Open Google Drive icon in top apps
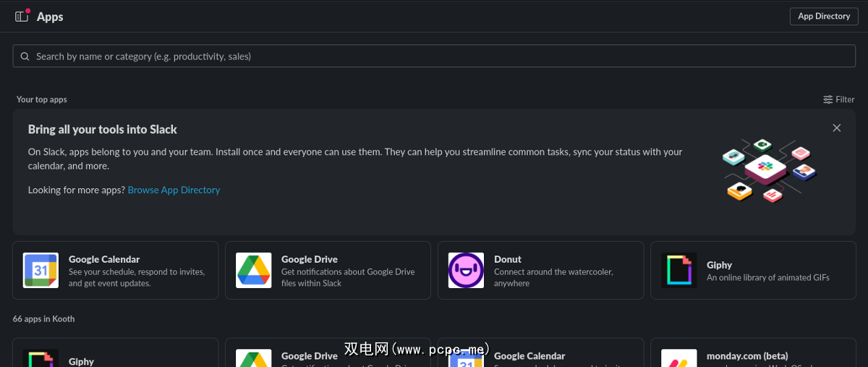868x367 pixels. [253, 270]
